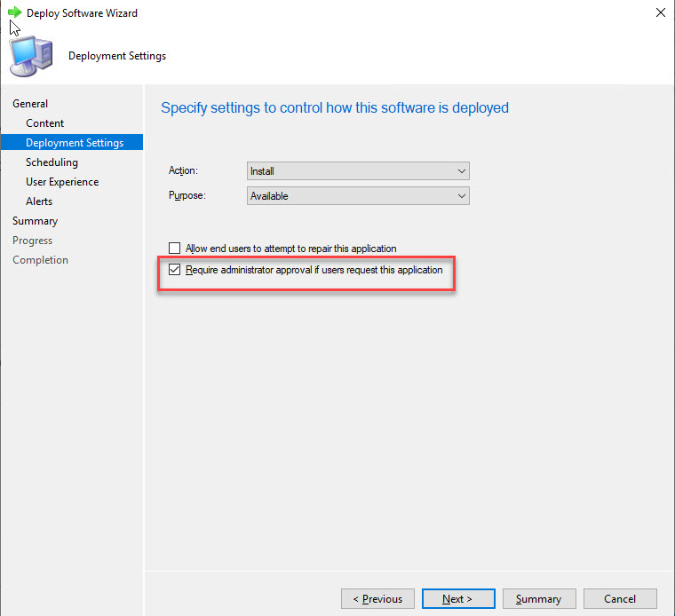Close the Deploy Software Wizard window
The height and width of the screenshot is (616, 675).
pos(659,13)
